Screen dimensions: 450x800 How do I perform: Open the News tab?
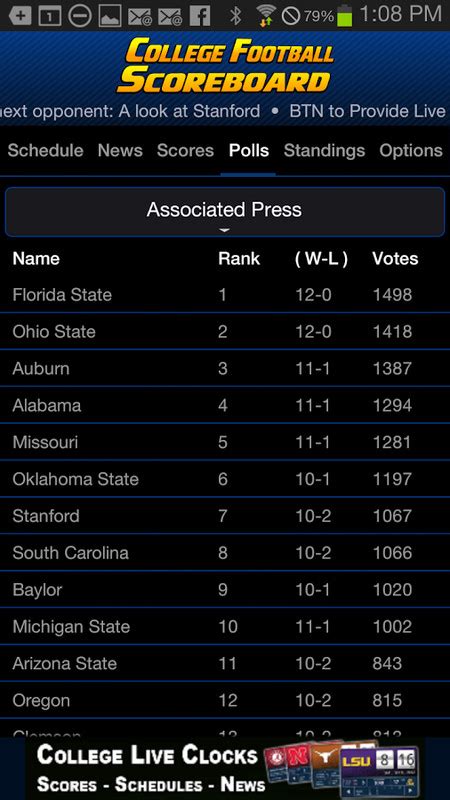pyautogui.click(x=120, y=151)
